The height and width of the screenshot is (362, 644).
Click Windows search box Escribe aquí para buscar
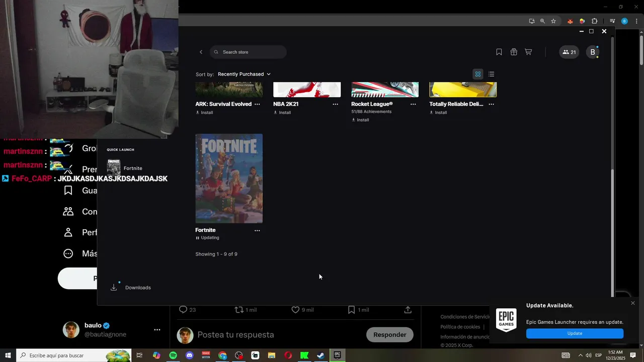click(74, 355)
